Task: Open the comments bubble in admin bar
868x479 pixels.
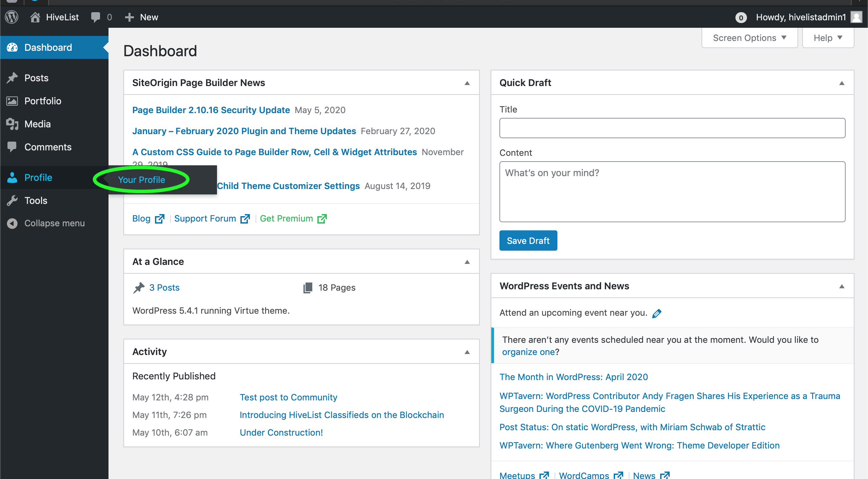Action: click(96, 17)
